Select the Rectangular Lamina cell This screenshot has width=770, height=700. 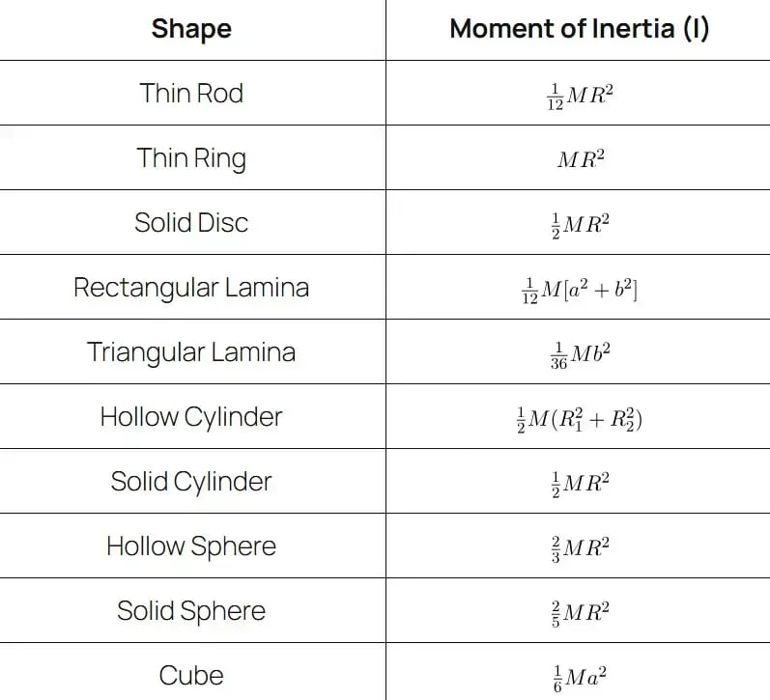coord(191,287)
